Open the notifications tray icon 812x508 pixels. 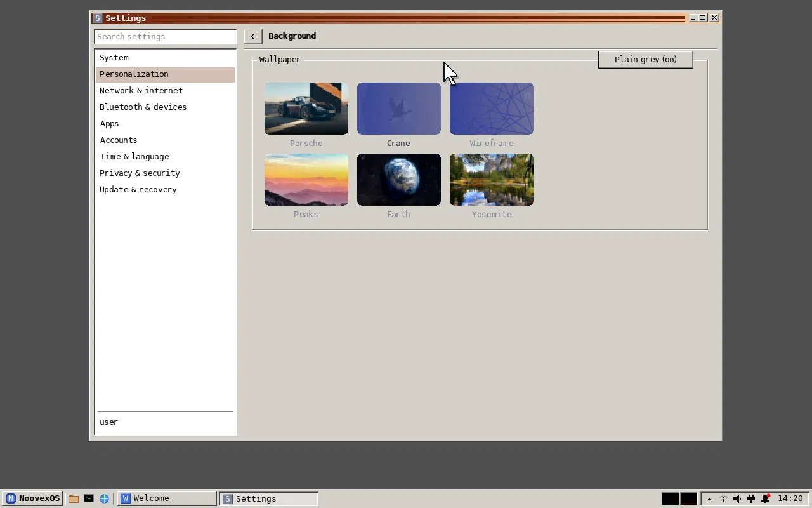click(x=766, y=499)
